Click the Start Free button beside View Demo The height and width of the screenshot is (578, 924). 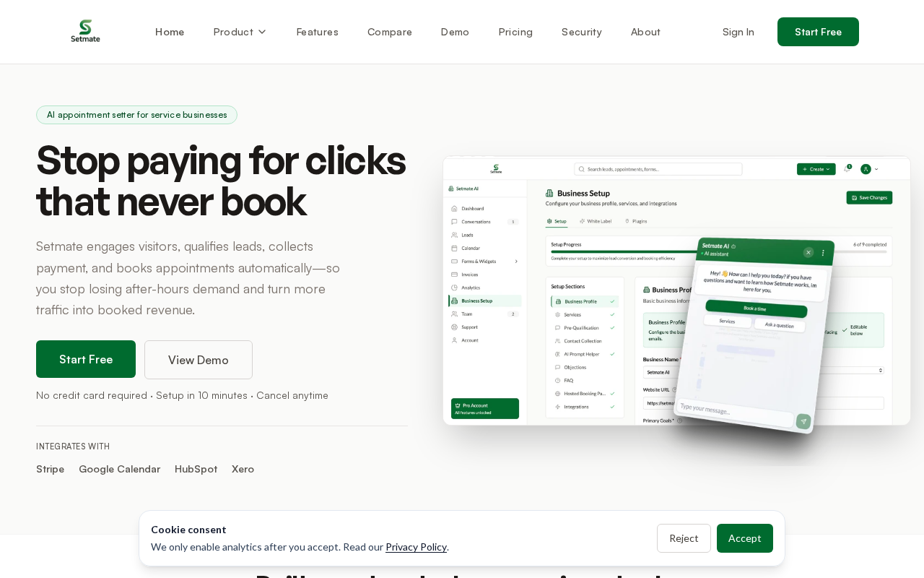click(x=86, y=359)
